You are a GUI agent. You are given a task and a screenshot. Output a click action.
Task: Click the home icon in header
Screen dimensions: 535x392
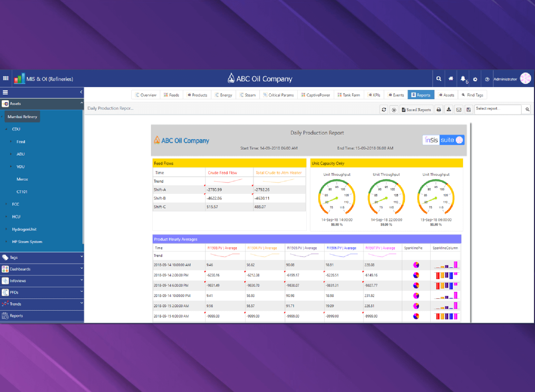(451, 79)
